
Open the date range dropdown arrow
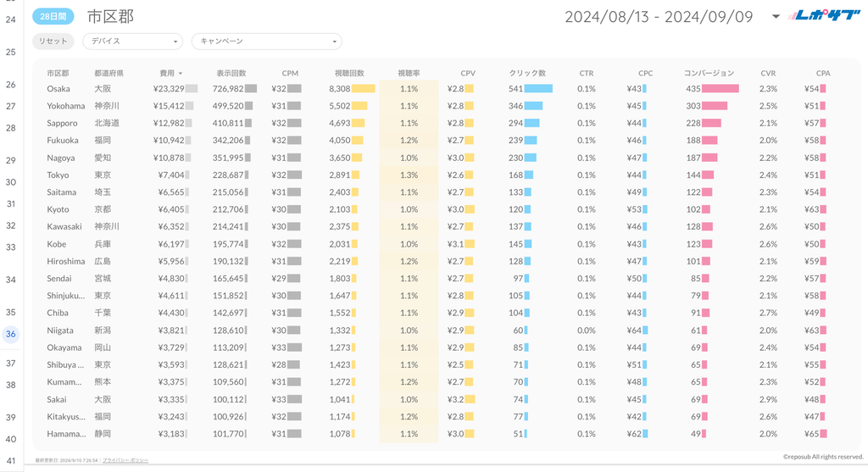pos(776,16)
